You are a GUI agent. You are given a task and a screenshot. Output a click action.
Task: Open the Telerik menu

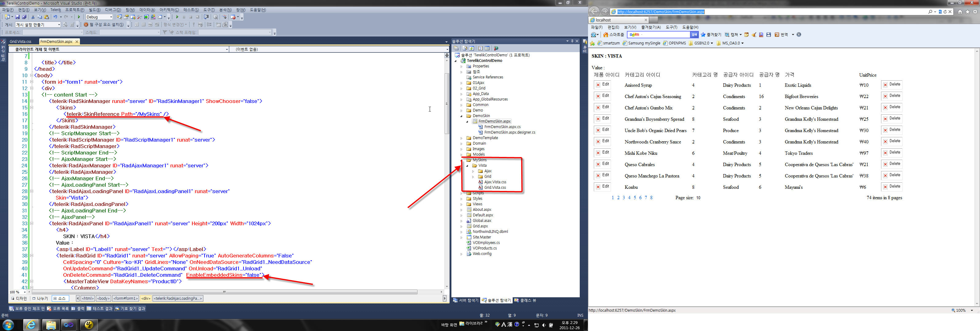55,10
